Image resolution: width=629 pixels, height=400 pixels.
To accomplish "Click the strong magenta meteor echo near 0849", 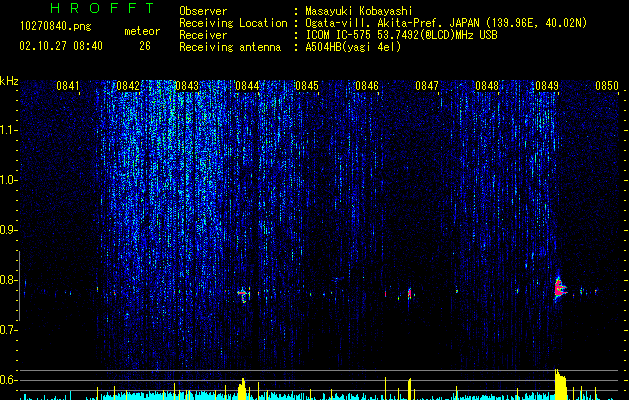I will coord(560,289).
